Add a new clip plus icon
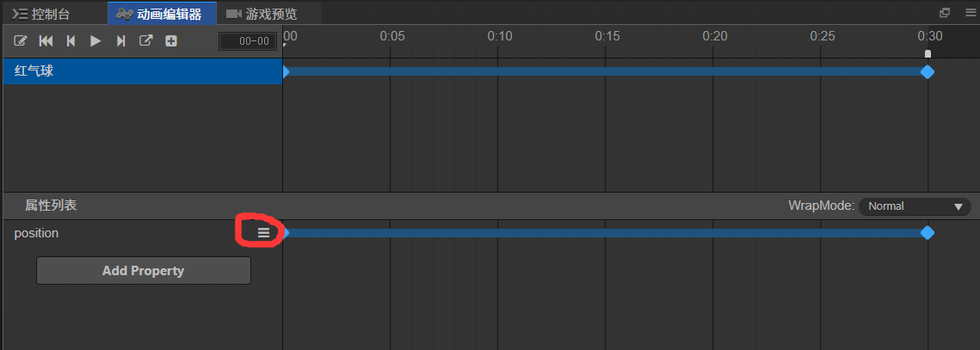 point(171,41)
